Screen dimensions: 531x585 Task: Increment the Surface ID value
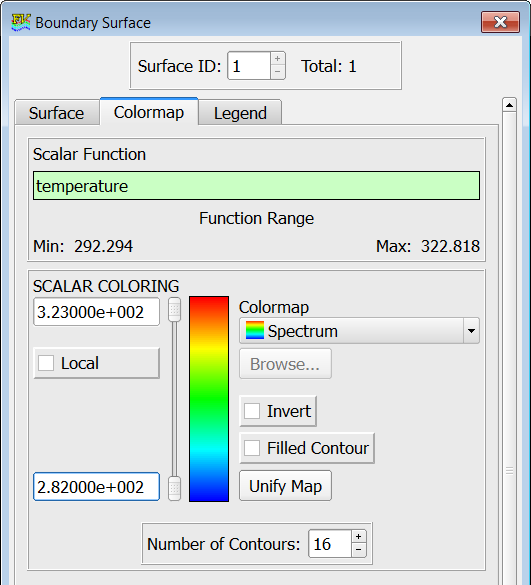[277, 59]
